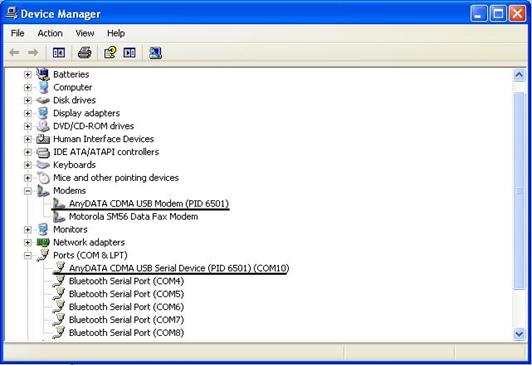Click the Print toolbar icon

pos(84,53)
